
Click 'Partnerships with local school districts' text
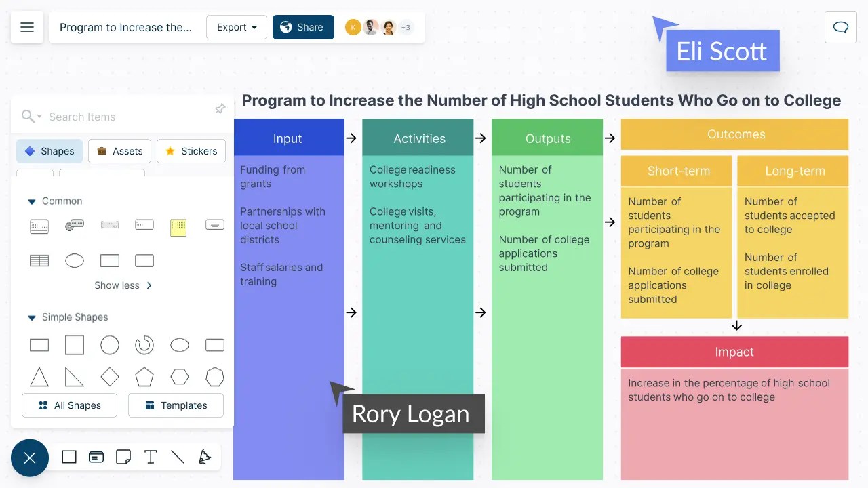283,226
